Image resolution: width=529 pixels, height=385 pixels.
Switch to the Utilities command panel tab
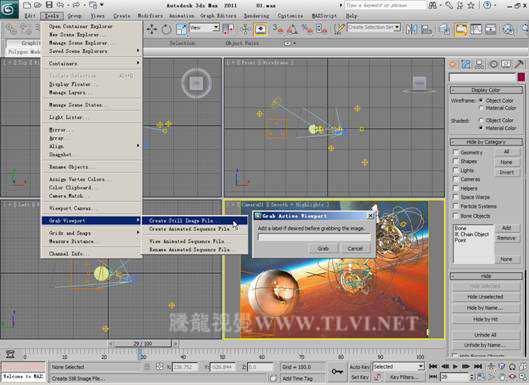pyautogui.click(x=520, y=64)
